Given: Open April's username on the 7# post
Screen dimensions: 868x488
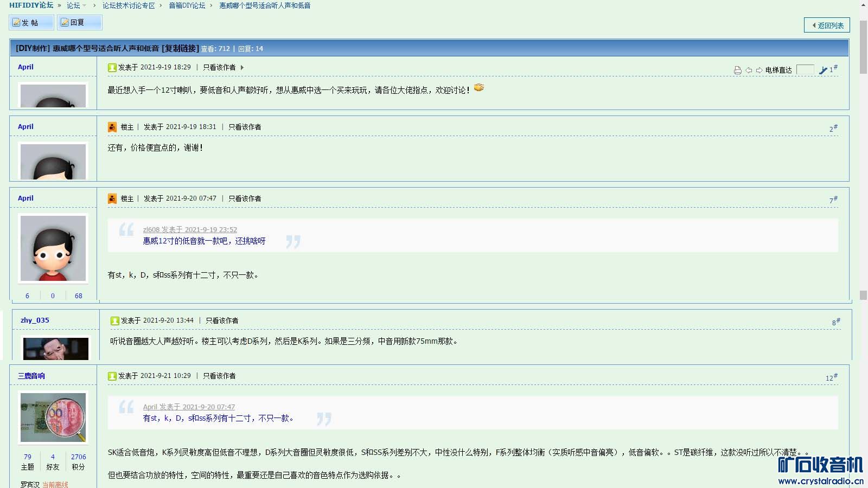Looking at the screenshot, I should 25,198.
